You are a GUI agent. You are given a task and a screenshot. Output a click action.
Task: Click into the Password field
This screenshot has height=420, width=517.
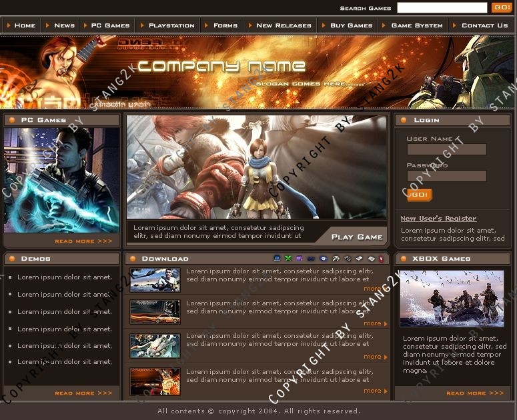446,177
